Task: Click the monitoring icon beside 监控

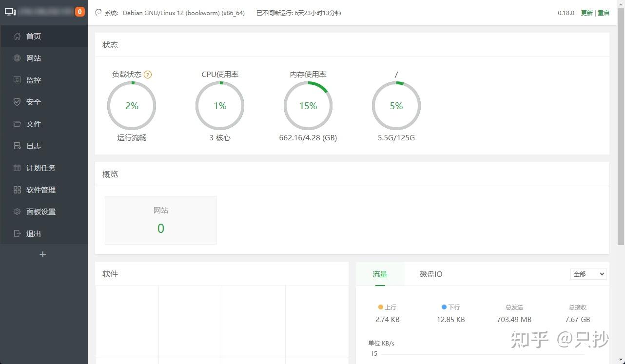Action: pyautogui.click(x=17, y=80)
